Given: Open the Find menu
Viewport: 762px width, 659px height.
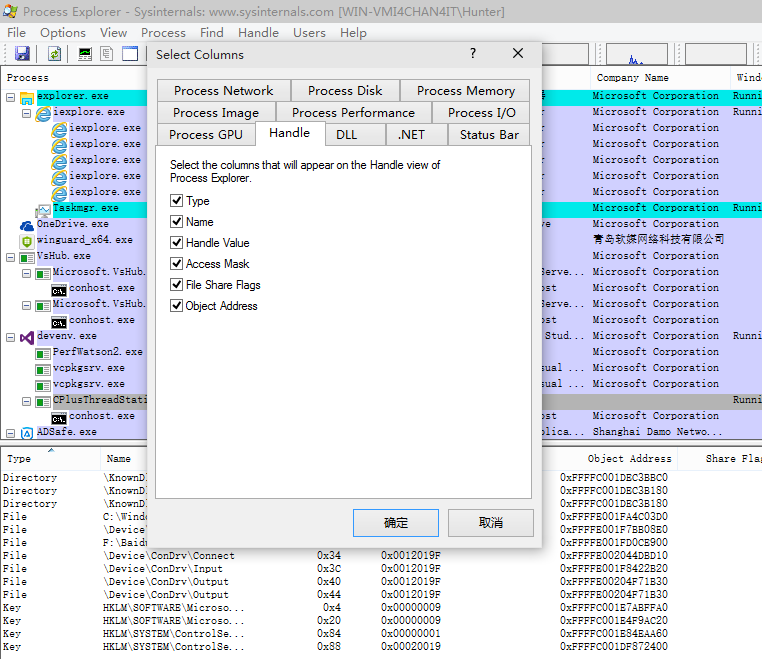Looking at the screenshot, I should pos(211,33).
